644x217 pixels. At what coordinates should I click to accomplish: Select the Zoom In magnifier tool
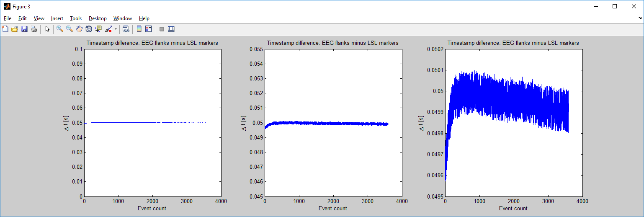(x=60, y=29)
